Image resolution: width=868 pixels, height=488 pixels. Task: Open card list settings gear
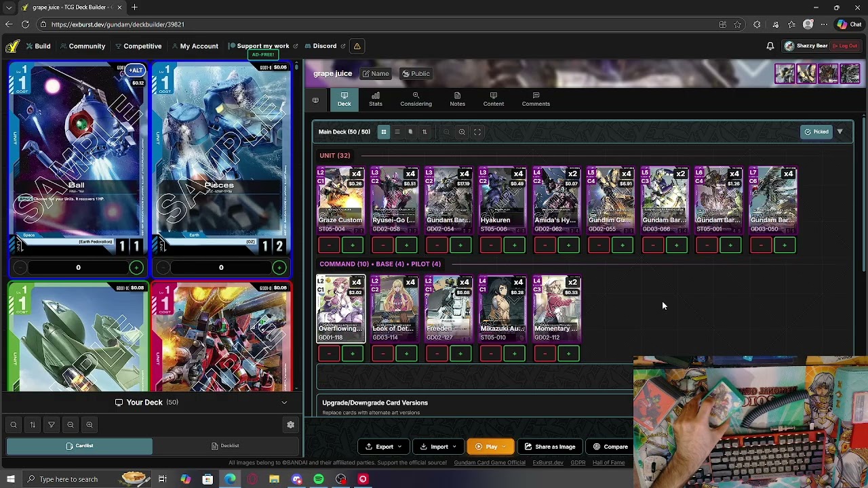[x=291, y=425]
